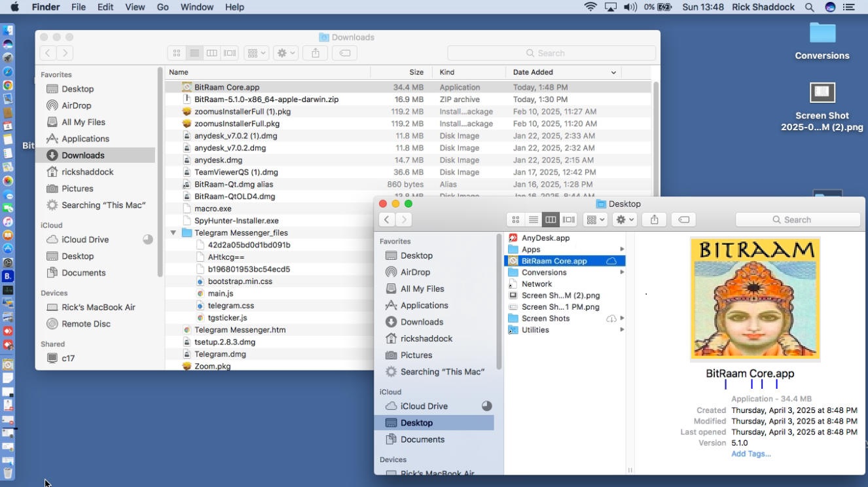The height and width of the screenshot is (487, 868).
Task: Click the Wi-Fi status icon
Action: coord(590,7)
